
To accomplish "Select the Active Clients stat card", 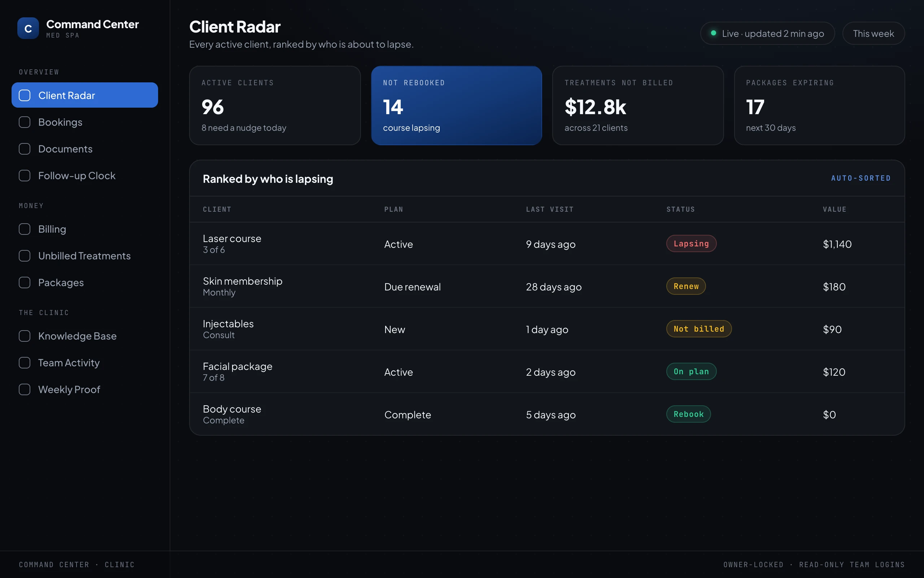I will [x=275, y=105].
